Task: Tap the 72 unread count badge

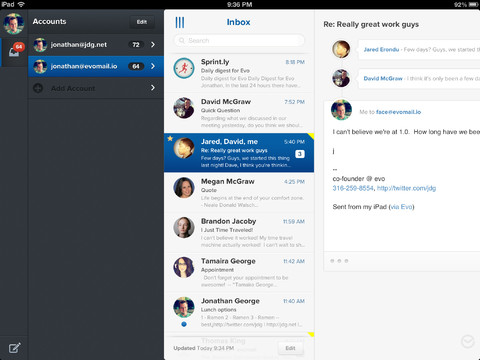Action: 136,45
